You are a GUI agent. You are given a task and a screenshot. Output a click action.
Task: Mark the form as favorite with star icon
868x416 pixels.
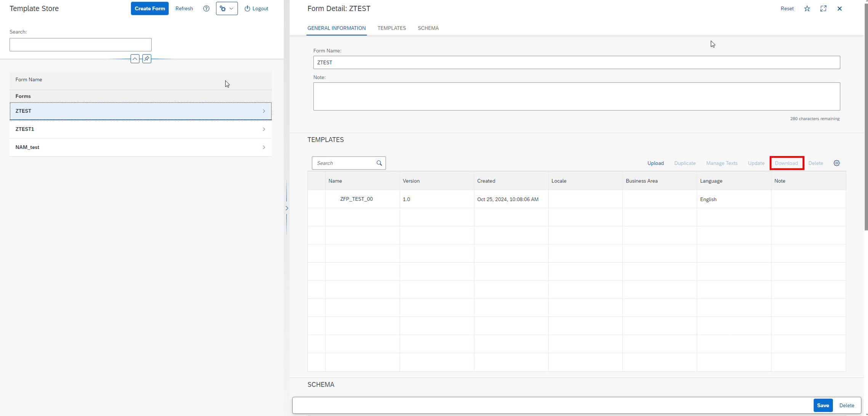pyautogui.click(x=807, y=8)
